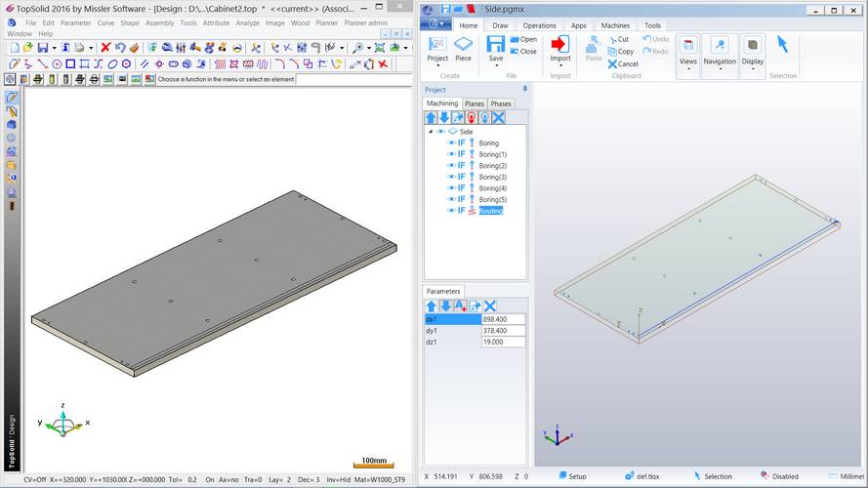Toggle visibility eye of the Routing operation
The width and height of the screenshot is (868, 488).
451,210
